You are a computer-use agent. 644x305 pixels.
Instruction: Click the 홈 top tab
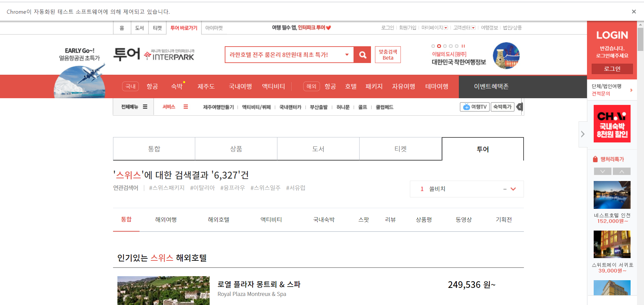click(122, 28)
